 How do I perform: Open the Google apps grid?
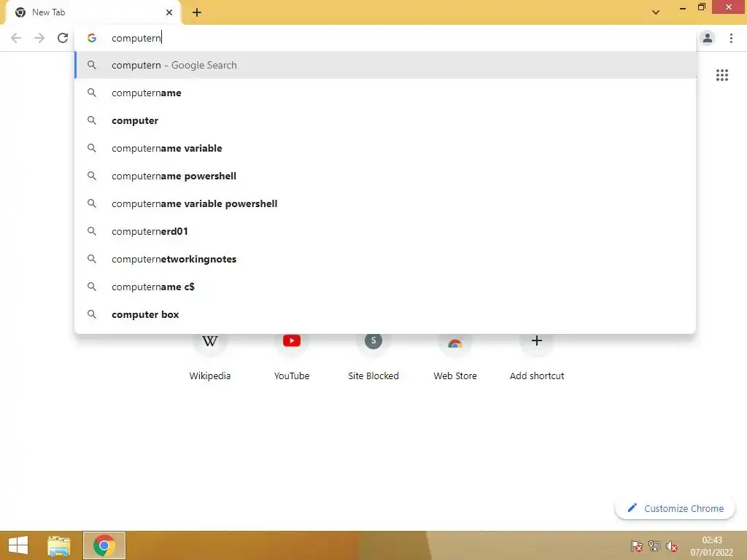pyautogui.click(x=721, y=75)
